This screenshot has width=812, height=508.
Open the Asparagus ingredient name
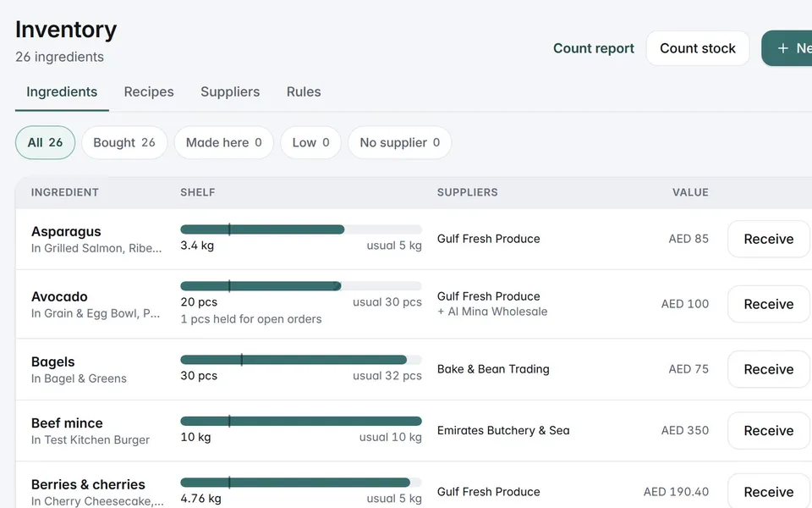pyautogui.click(x=66, y=231)
